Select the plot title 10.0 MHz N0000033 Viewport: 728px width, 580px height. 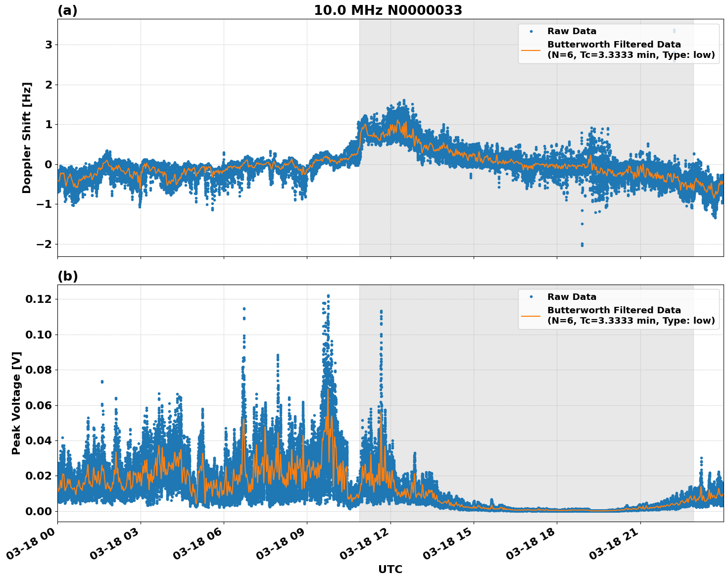(x=388, y=9)
